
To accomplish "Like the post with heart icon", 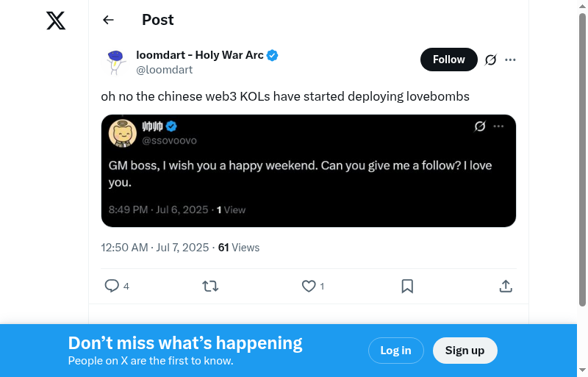I will pos(309,286).
